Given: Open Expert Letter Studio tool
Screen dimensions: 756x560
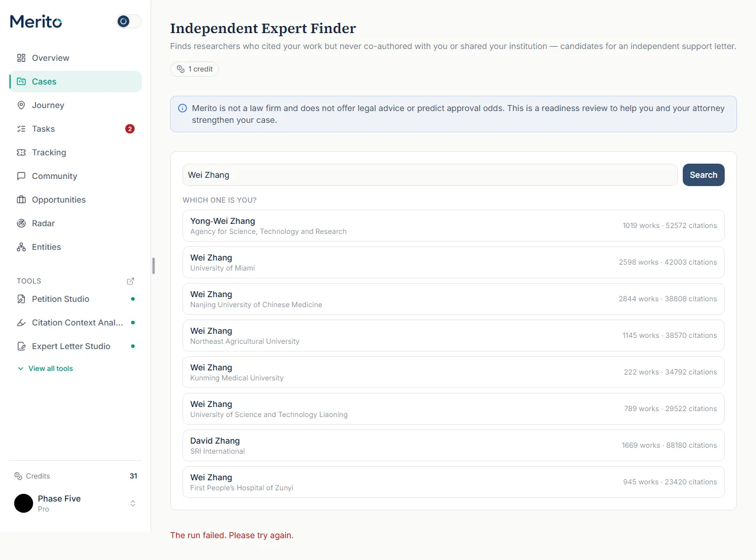Looking at the screenshot, I should point(76,346).
